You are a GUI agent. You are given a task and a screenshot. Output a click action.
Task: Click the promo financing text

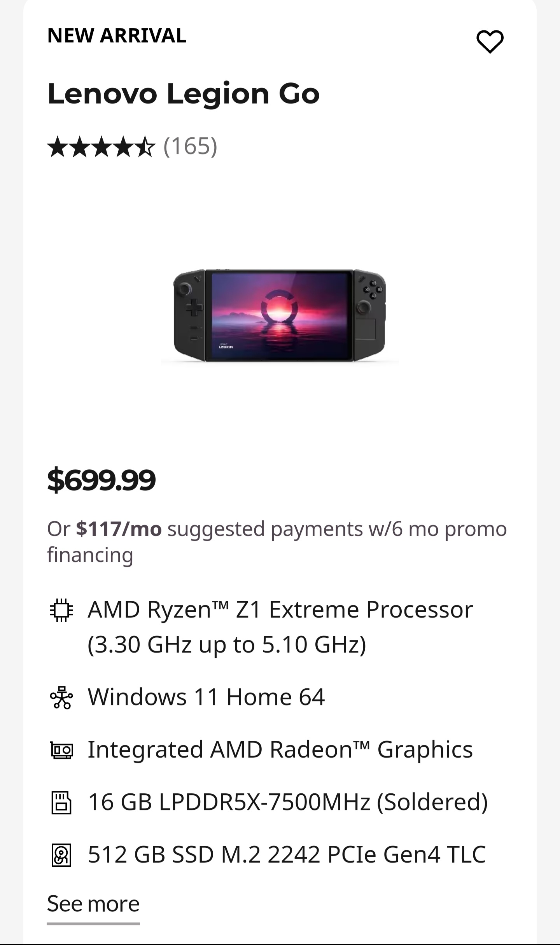pos(337,529)
